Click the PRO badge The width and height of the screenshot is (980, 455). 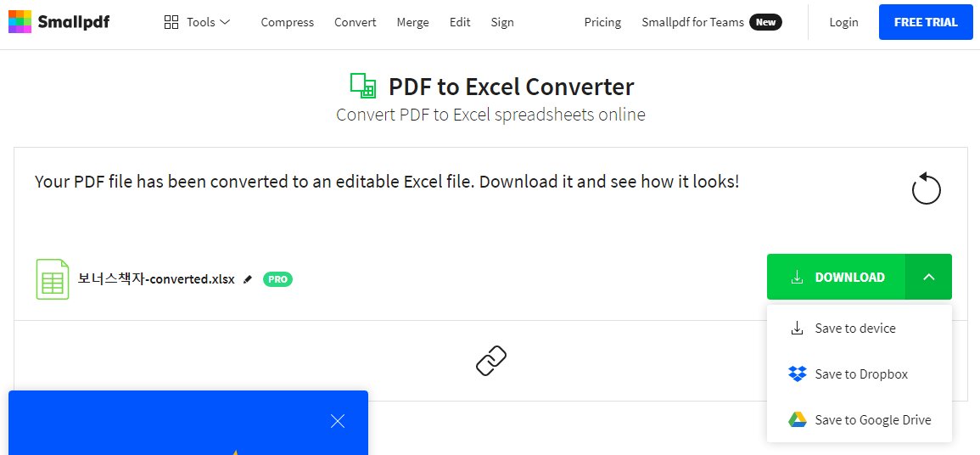pyautogui.click(x=277, y=279)
